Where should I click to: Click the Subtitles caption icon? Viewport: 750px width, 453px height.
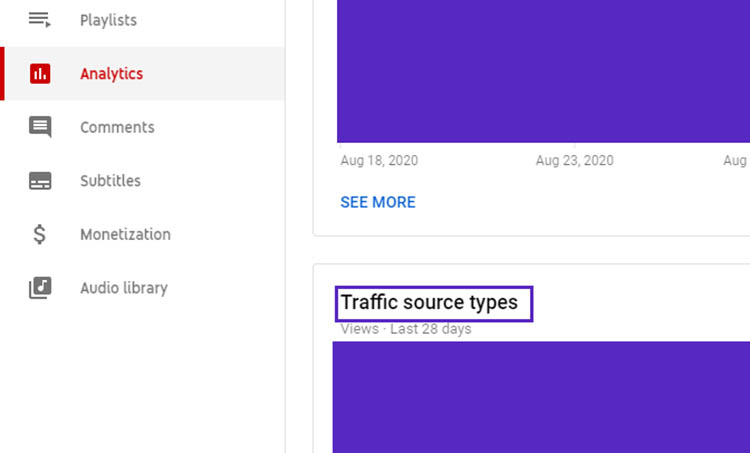coord(40,181)
